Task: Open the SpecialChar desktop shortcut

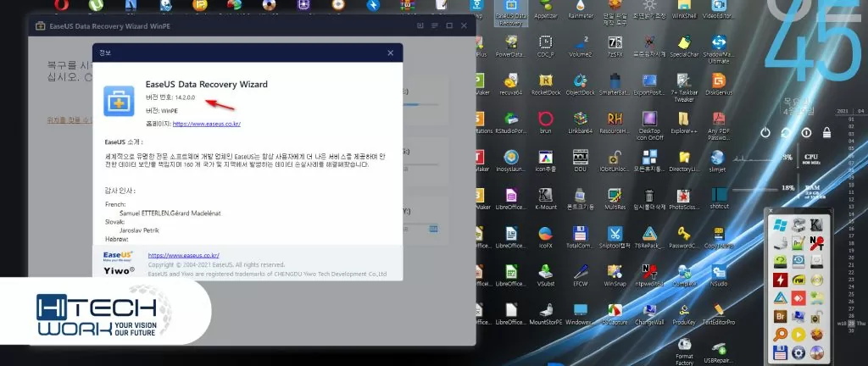Action: coord(684,47)
